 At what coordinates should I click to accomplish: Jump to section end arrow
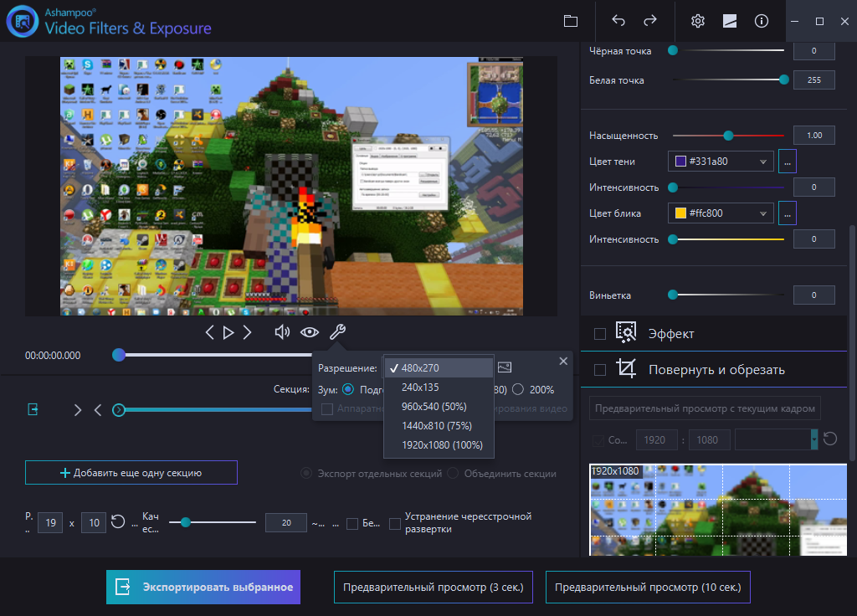pos(78,410)
